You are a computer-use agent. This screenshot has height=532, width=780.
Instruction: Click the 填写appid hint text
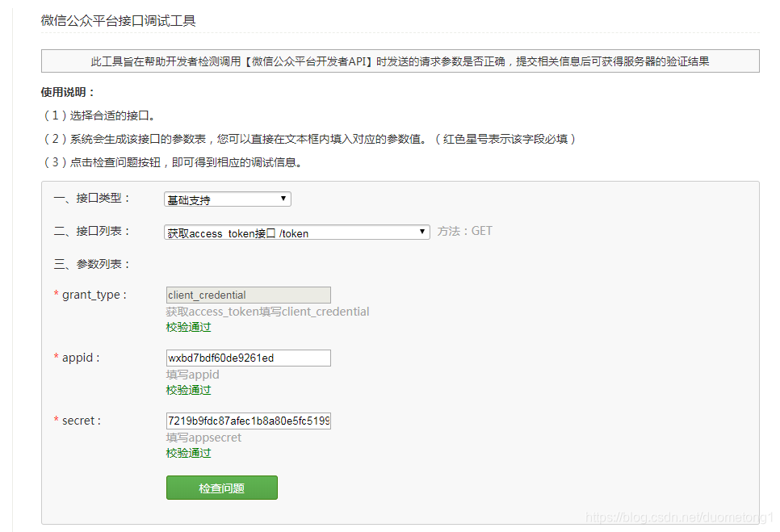click(192, 375)
